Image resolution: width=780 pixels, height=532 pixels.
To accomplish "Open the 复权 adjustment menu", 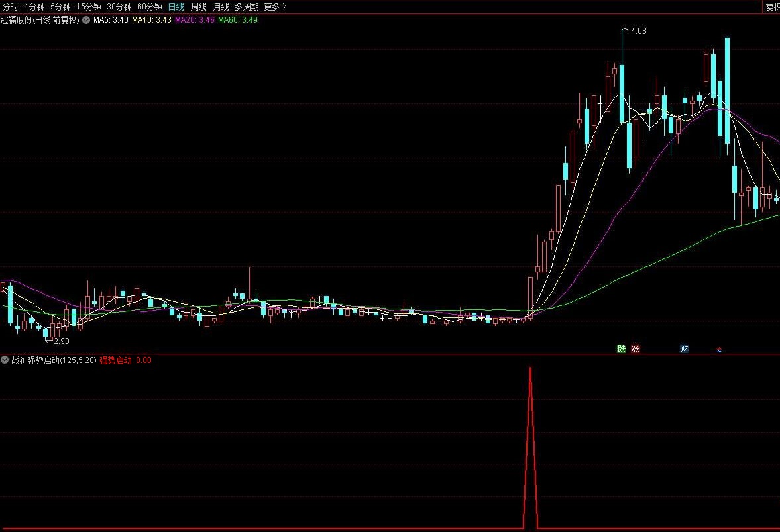I will (x=773, y=7).
